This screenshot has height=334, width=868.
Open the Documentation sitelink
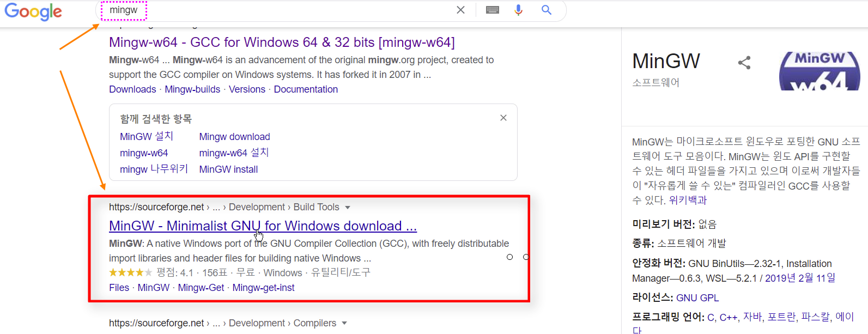[x=306, y=89]
